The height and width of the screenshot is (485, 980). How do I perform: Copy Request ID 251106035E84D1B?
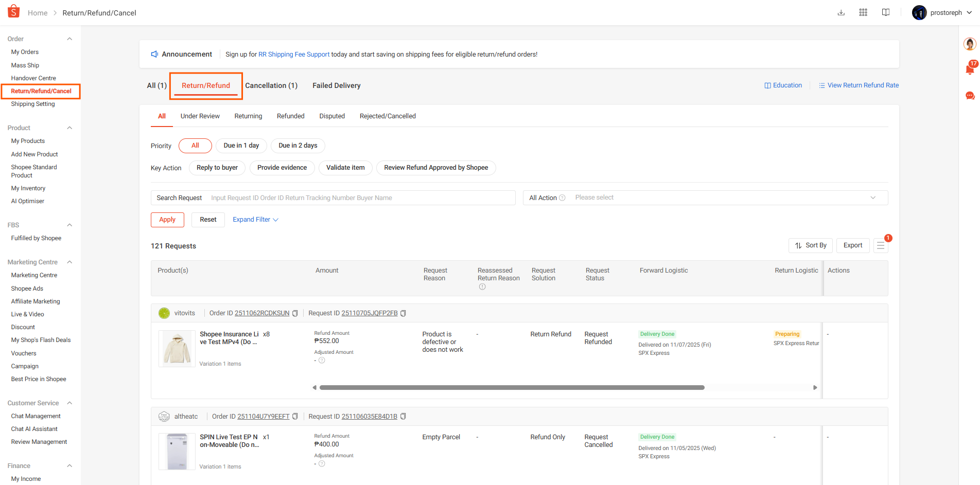[403, 417]
